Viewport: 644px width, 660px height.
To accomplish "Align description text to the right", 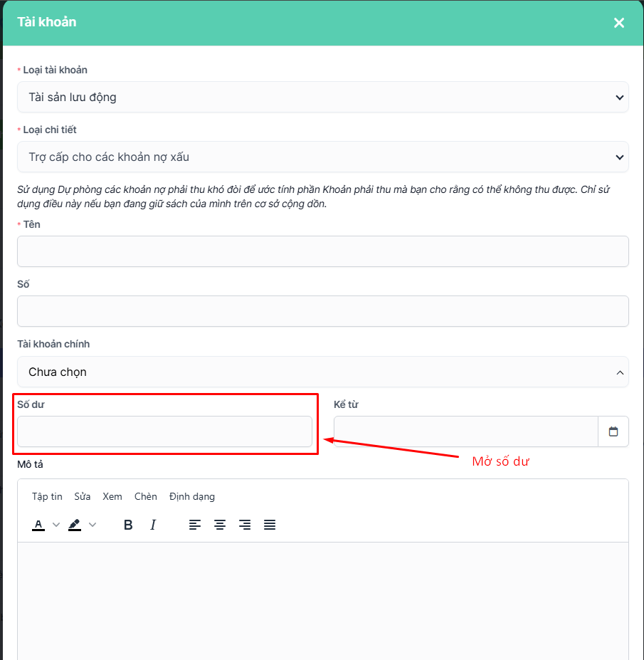I will (x=245, y=525).
